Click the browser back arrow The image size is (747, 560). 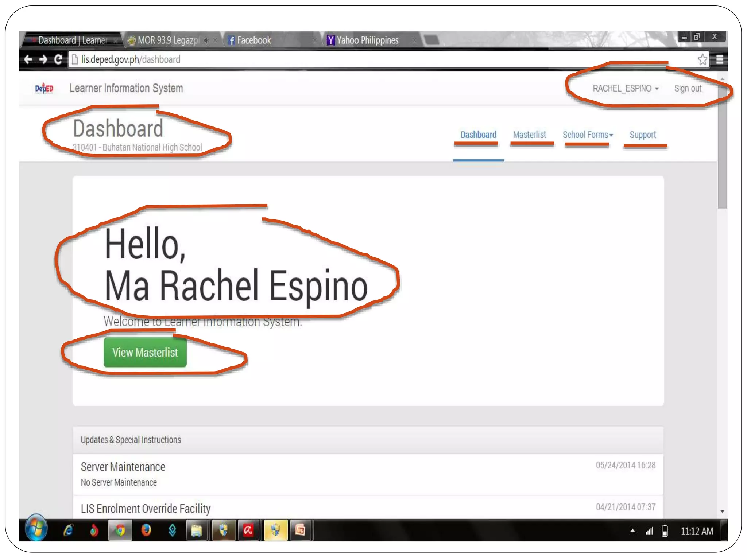pyautogui.click(x=28, y=59)
